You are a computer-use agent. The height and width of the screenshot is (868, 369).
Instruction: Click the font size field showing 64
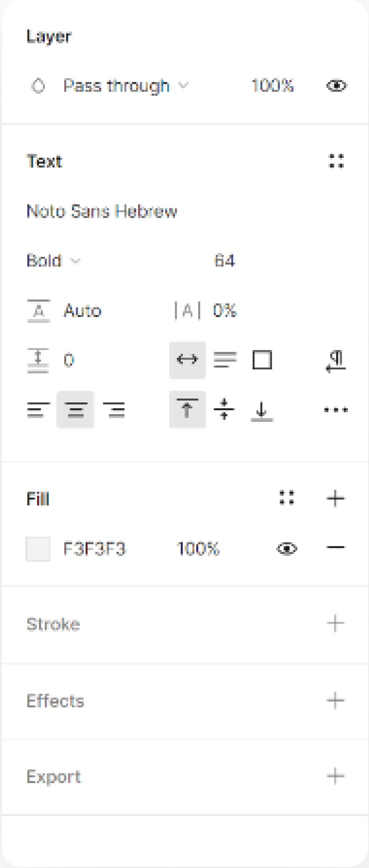(224, 261)
